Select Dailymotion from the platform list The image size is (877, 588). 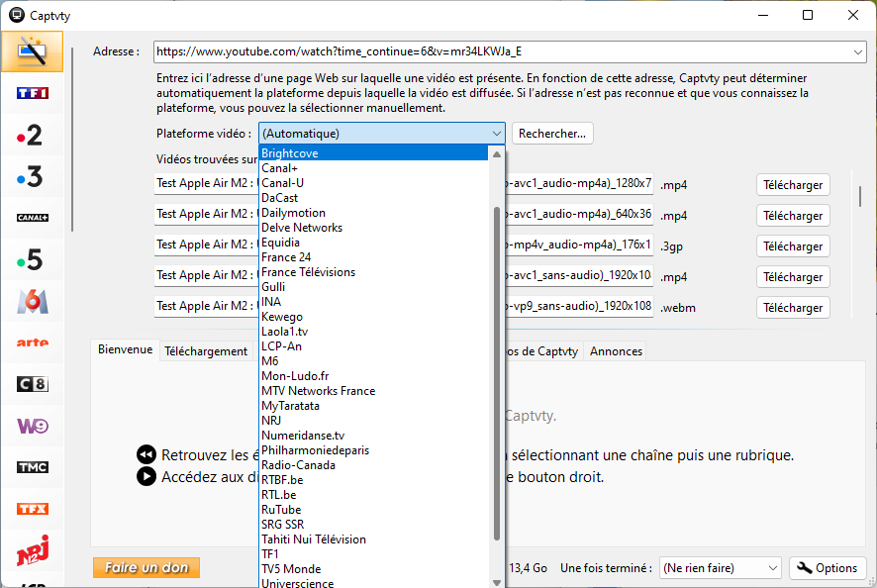point(373,213)
